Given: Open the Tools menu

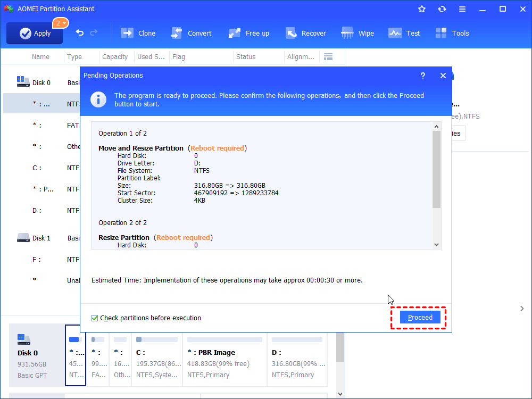Looking at the screenshot, I should [x=452, y=33].
